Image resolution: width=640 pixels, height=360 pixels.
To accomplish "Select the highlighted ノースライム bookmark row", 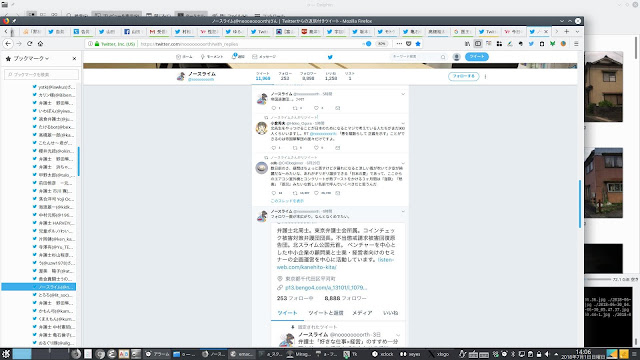I will [x=38, y=287].
